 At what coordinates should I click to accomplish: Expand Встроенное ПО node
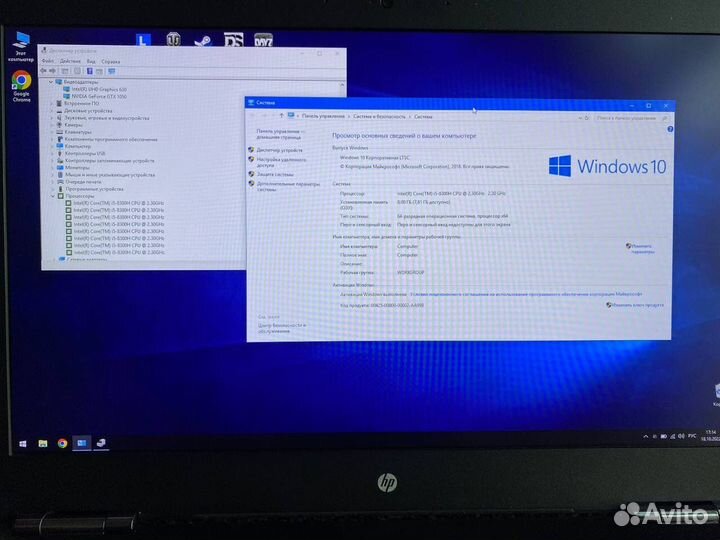click(52, 104)
